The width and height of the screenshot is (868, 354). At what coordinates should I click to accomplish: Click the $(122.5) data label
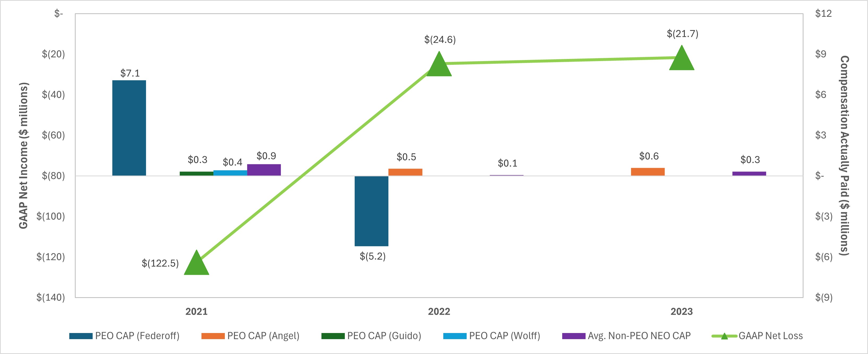click(x=160, y=263)
